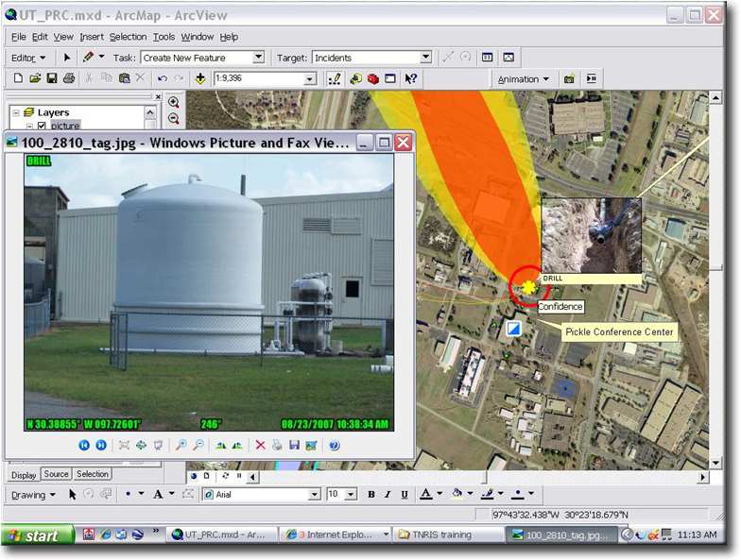Click the Add Data button in toolbar
741x560 pixels.
tap(200, 79)
